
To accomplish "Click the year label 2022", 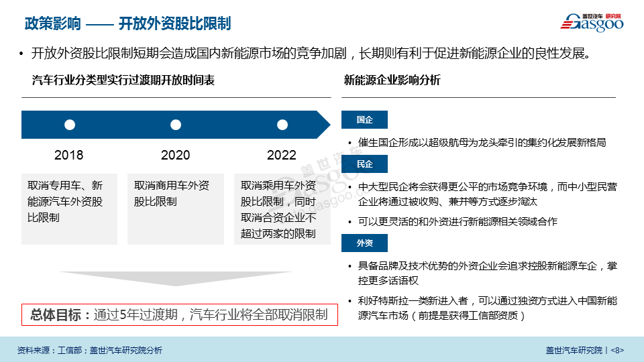I will tap(281, 155).
